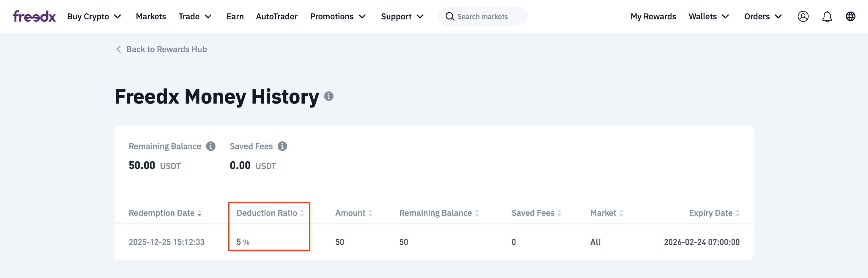Click info icon beside Freedx Money History
The image size is (868, 278).
pos(328,96)
